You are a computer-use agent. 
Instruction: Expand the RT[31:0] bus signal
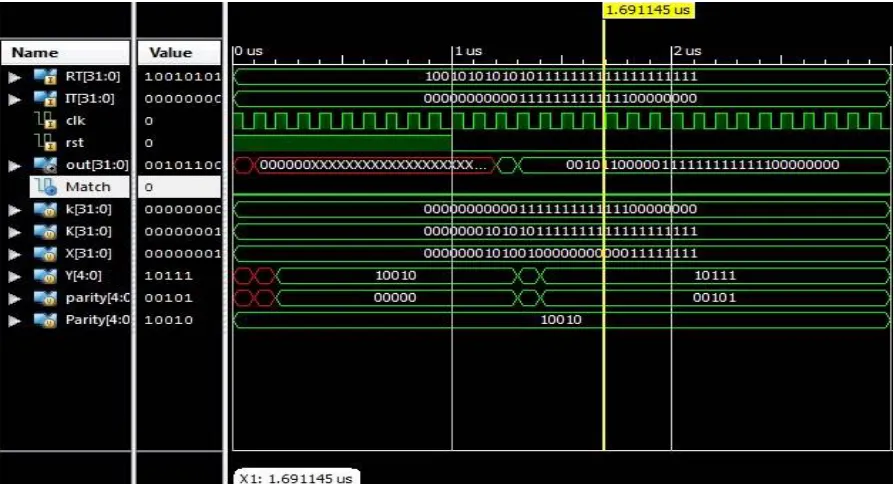[14, 76]
